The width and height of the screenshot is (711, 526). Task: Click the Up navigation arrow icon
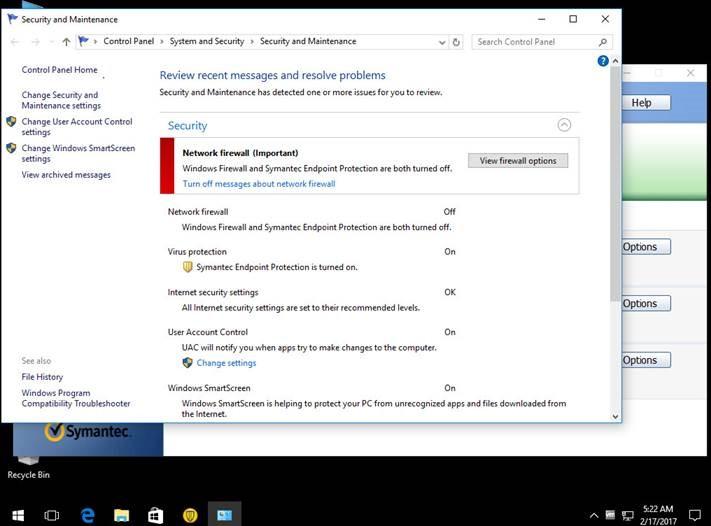click(x=66, y=42)
